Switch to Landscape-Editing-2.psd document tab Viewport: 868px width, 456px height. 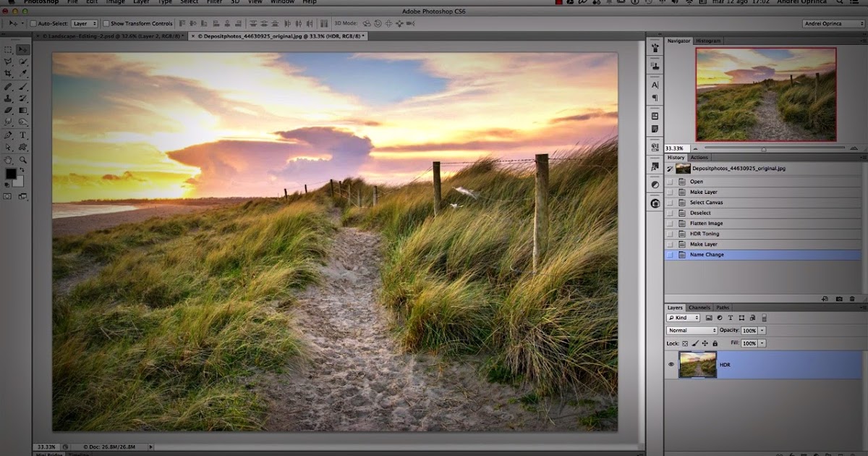pyautogui.click(x=111, y=35)
